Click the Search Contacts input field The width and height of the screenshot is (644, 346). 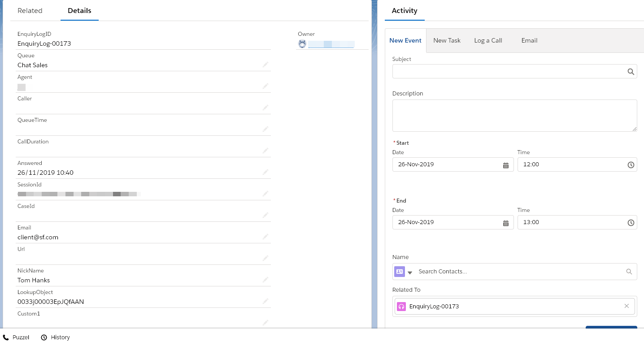coord(520,272)
